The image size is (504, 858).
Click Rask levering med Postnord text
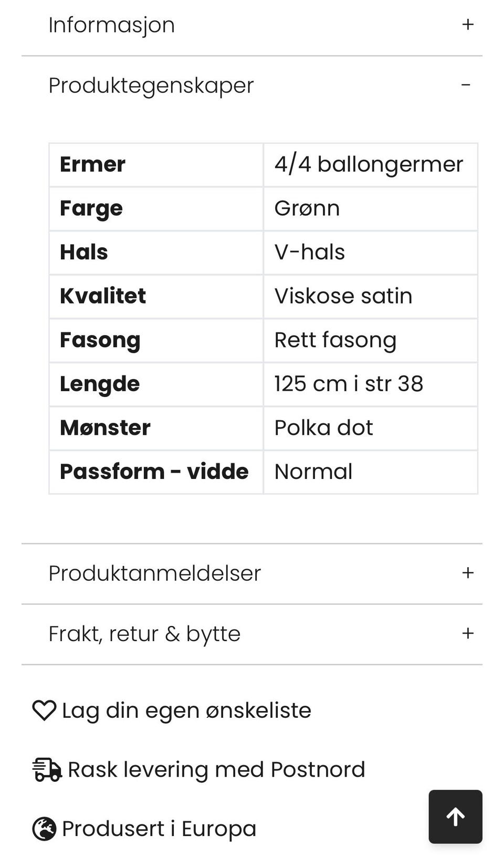[x=216, y=770]
